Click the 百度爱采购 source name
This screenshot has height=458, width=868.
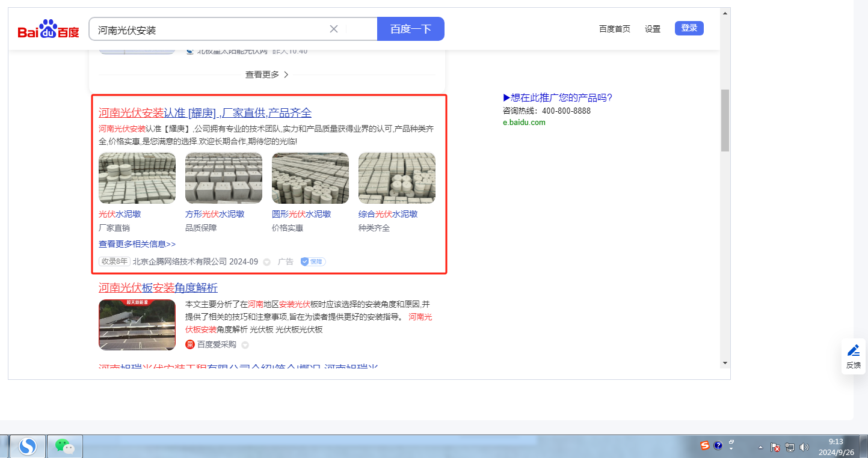pyautogui.click(x=217, y=344)
